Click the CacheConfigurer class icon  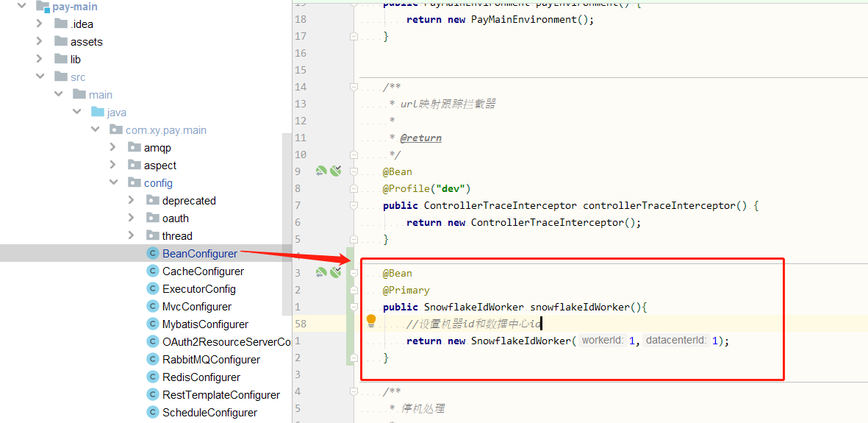click(152, 271)
